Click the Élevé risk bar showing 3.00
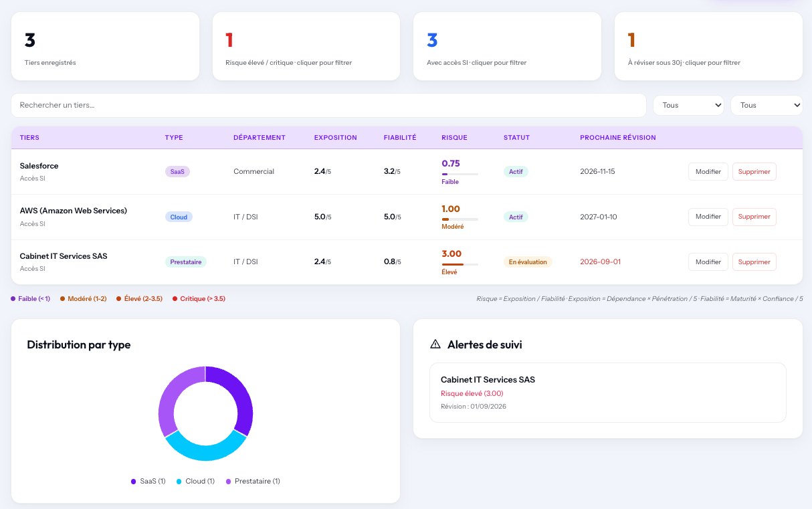 coord(460,264)
